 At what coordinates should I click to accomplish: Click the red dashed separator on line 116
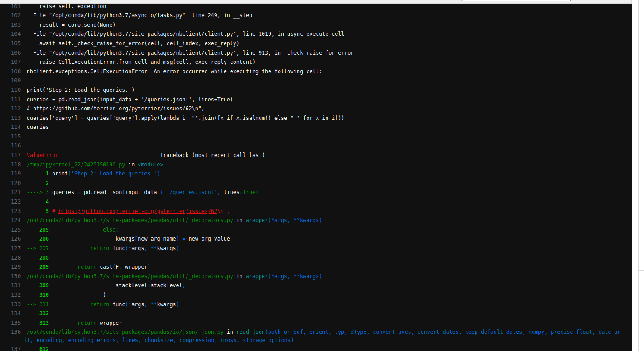145,145
